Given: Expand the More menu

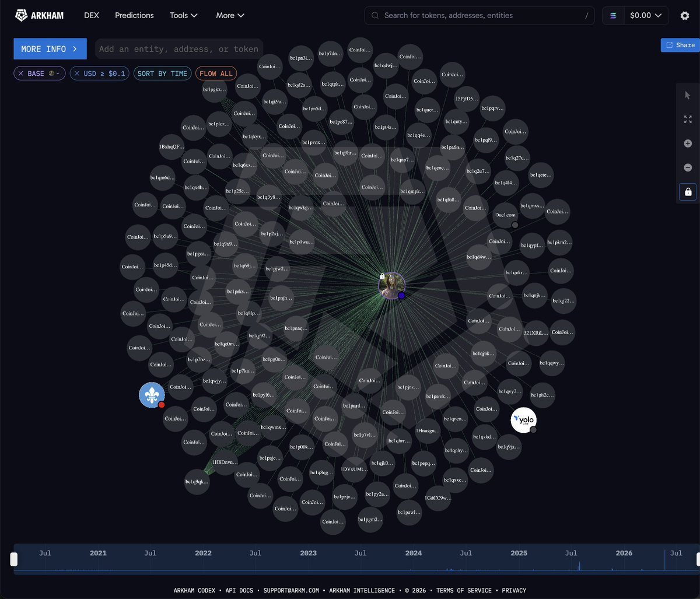Looking at the screenshot, I should click(230, 15).
